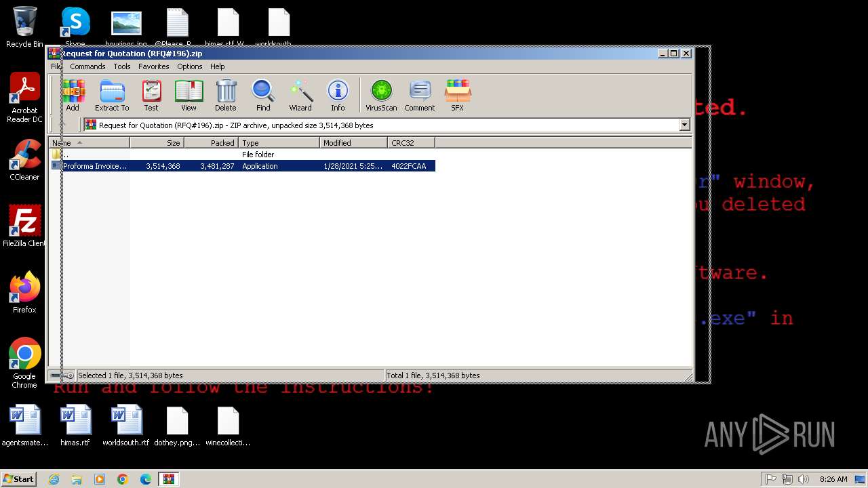Select the parent folder '..' row

[x=241, y=155]
